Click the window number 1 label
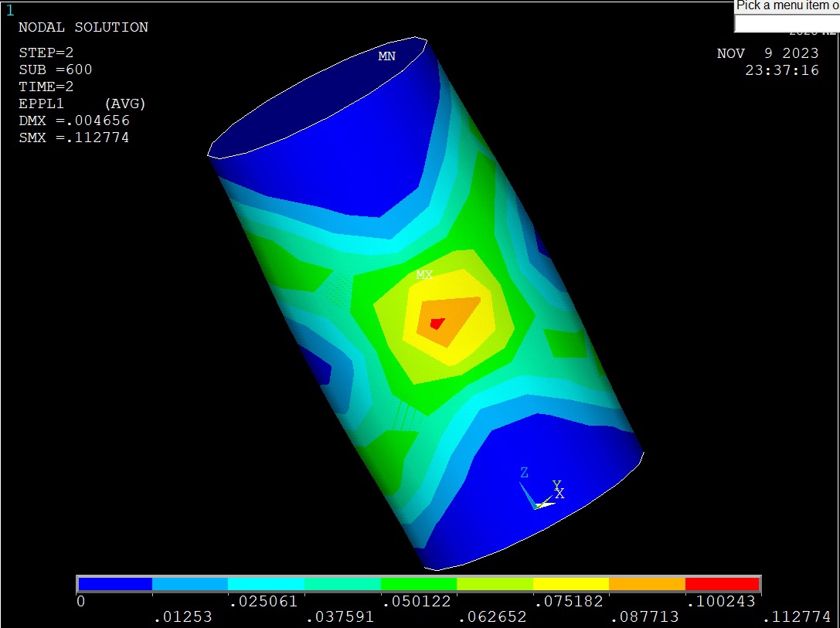Image resolution: width=840 pixels, height=628 pixels. coord(9,10)
